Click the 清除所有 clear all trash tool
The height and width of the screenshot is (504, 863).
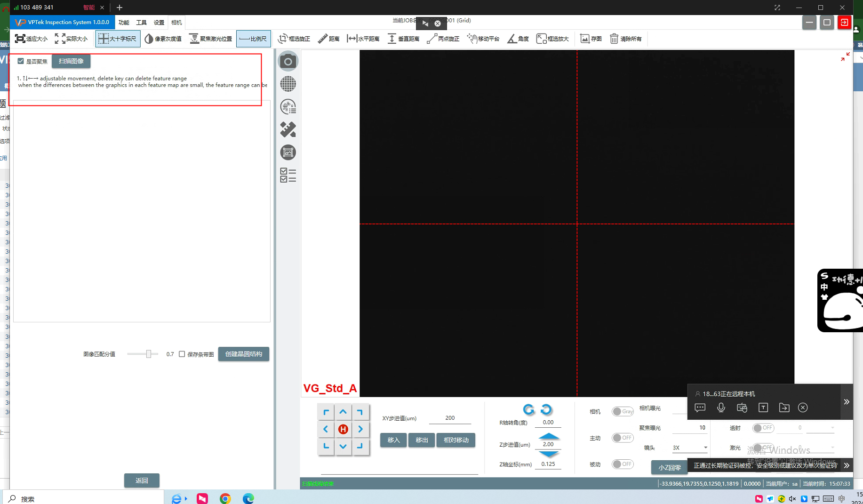click(626, 39)
